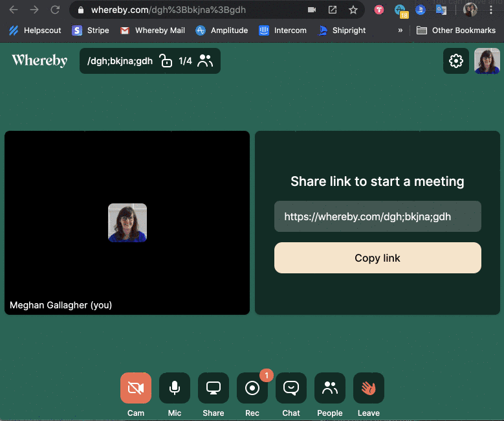Click the notification badge on Rec
Image resolution: width=504 pixels, height=421 pixels.
click(267, 375)
